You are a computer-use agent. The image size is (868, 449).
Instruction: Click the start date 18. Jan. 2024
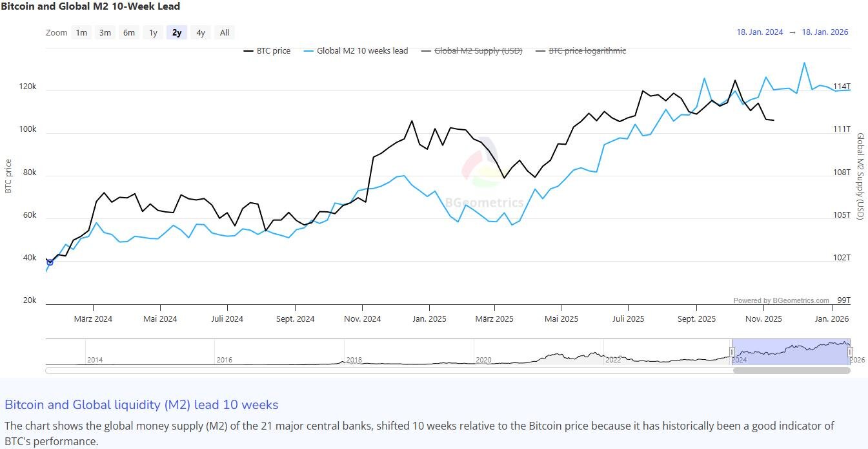coord(760,32)
